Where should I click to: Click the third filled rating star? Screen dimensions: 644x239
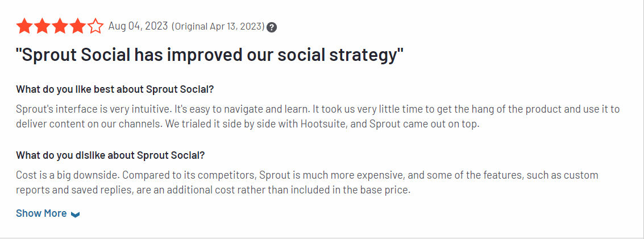tap(60, 27)
